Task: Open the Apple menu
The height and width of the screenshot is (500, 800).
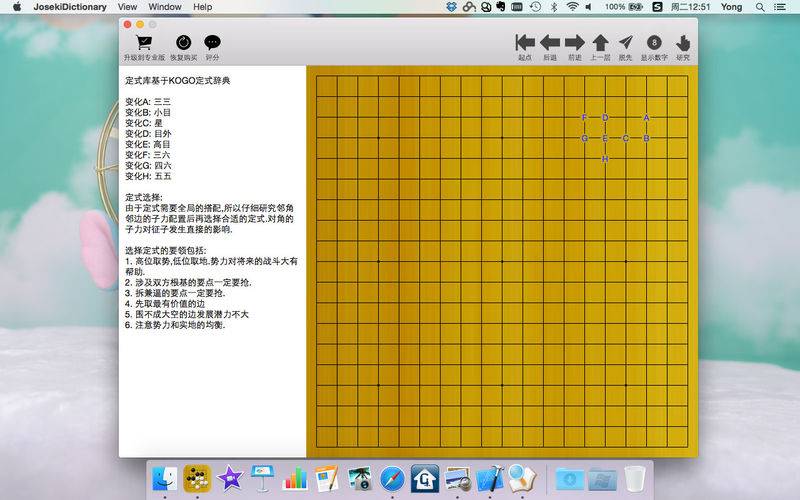Action: [17, 7]
